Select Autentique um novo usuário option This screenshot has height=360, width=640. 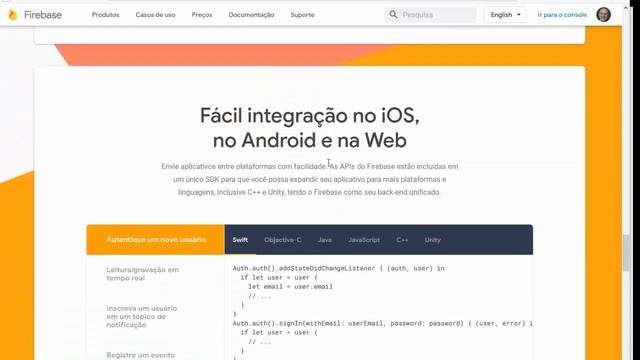click(156, 240)
